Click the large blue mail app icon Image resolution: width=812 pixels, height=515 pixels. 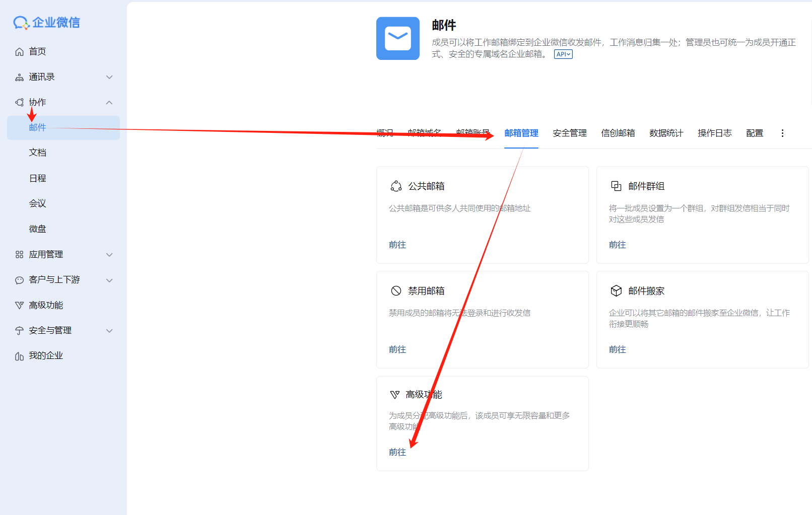[398, 38]
